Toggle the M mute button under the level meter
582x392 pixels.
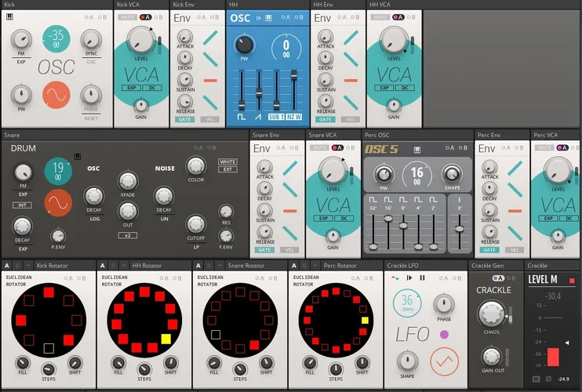point(536,379)
